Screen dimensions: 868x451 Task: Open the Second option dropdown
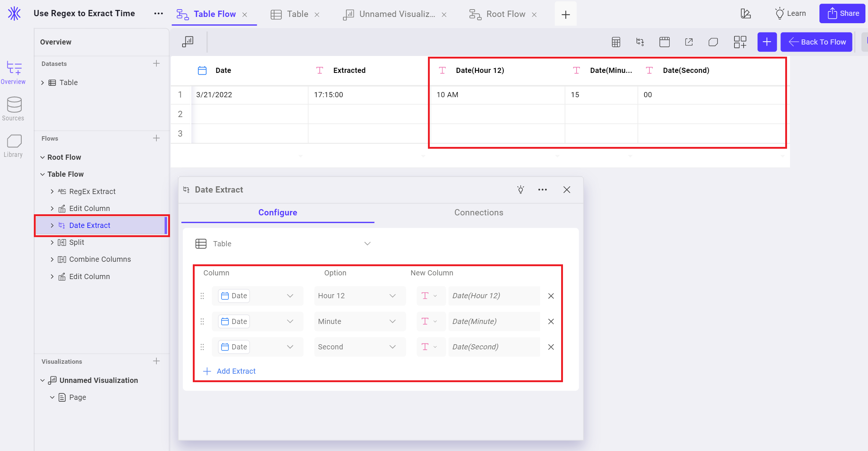360,347
